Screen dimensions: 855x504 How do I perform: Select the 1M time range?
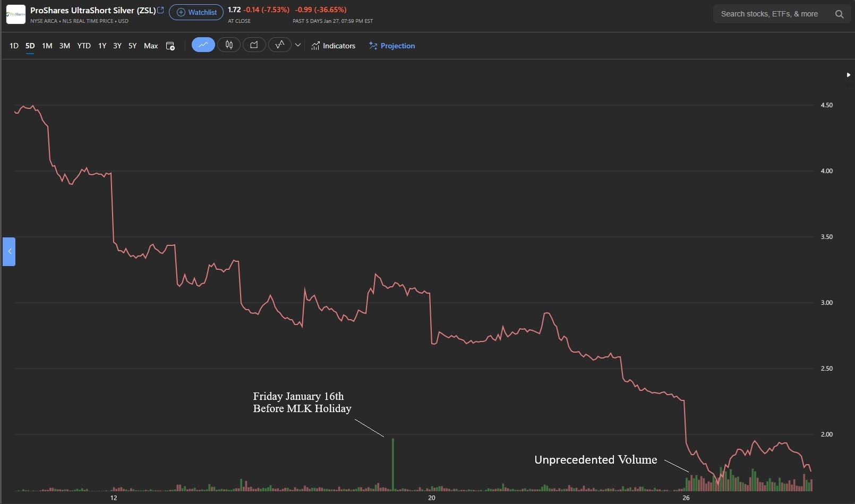47,46
